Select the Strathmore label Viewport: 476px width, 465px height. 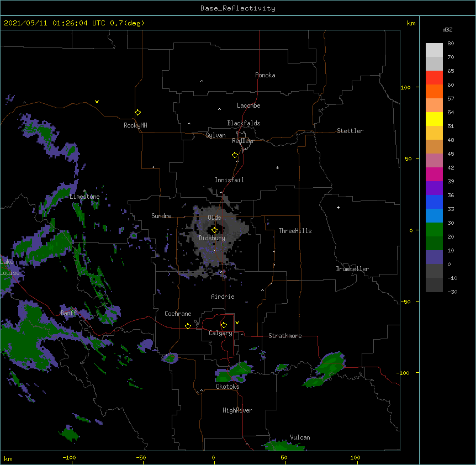pos(285,336)
